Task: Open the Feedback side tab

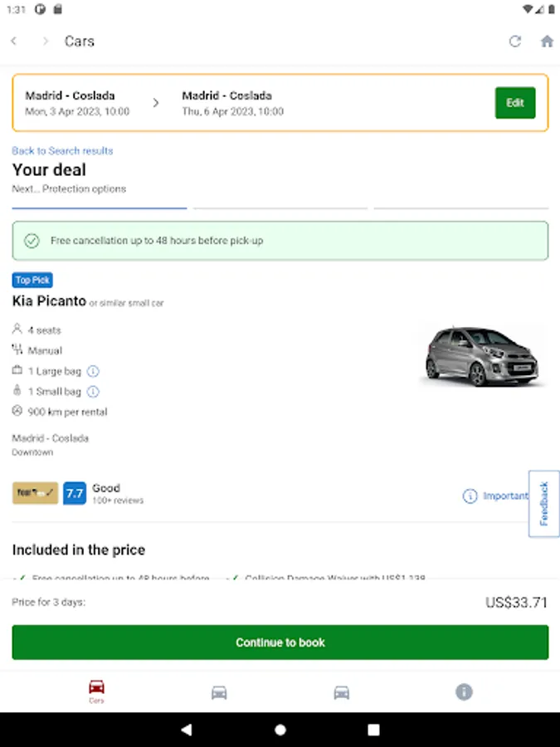Action: [x=544, y=503]
